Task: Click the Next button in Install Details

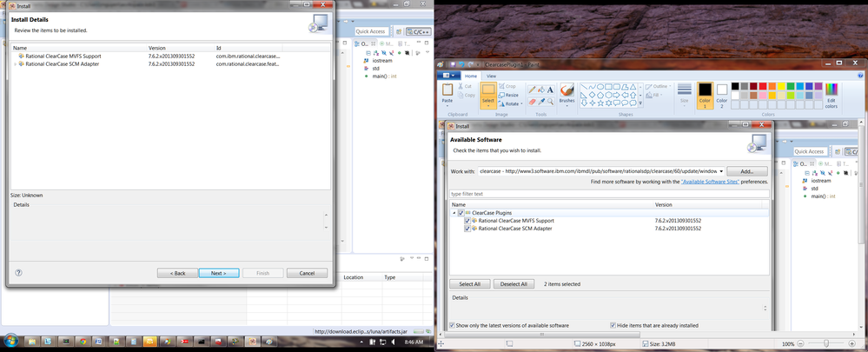Action: (219, 273)
